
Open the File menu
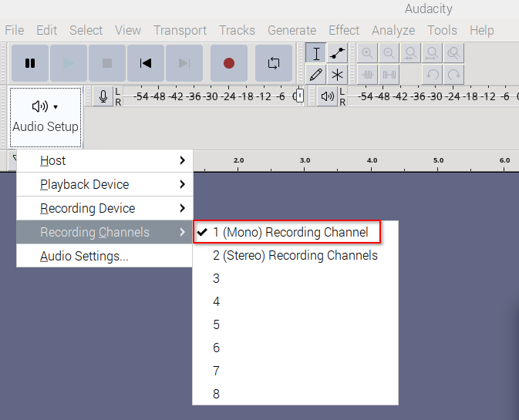(15, 30)
